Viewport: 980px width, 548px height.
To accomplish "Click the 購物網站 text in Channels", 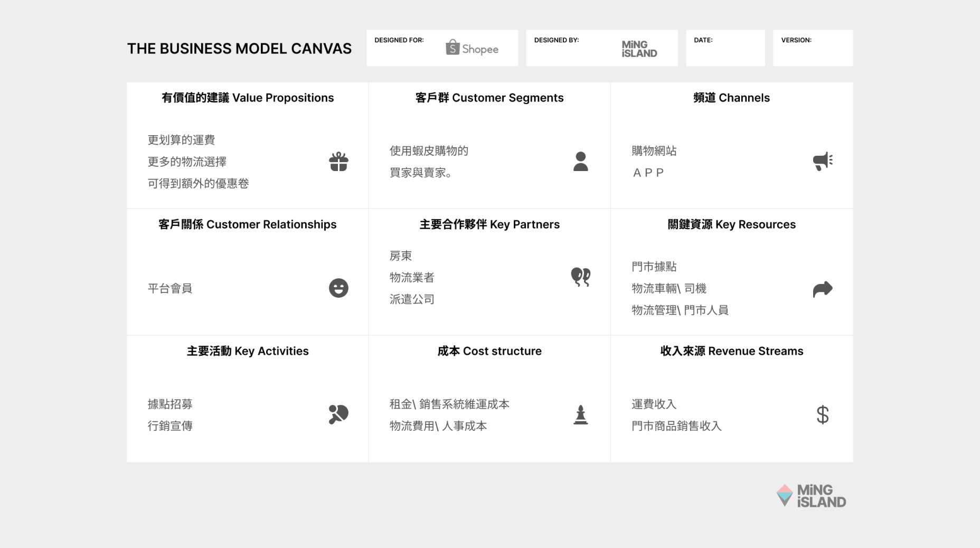I will [654, 151].
